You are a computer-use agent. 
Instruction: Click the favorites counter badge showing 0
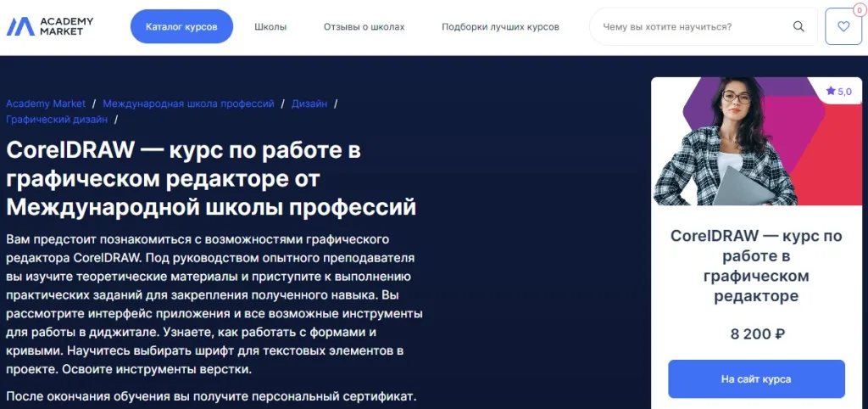pyautogui.click(x=858, y=9)
